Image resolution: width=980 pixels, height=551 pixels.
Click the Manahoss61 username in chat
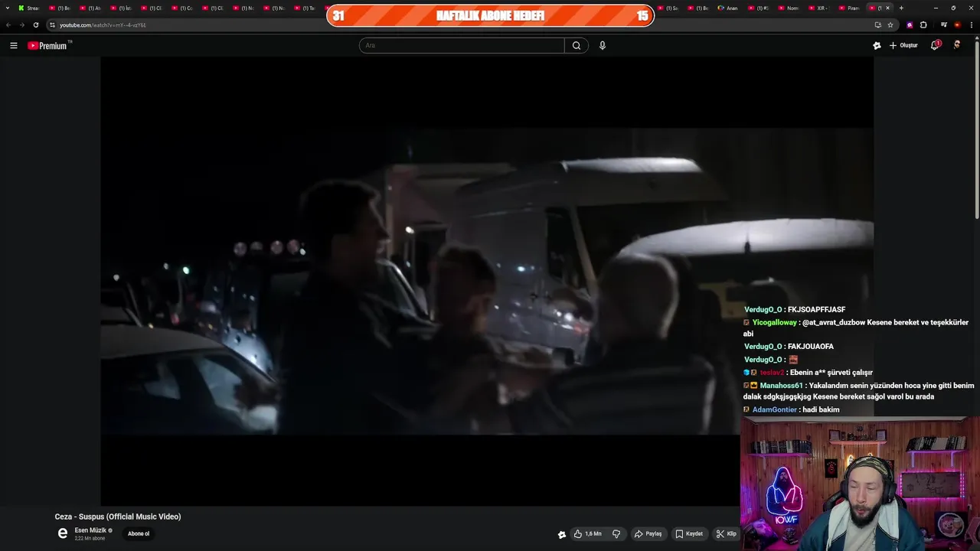[x=782, y=386]
